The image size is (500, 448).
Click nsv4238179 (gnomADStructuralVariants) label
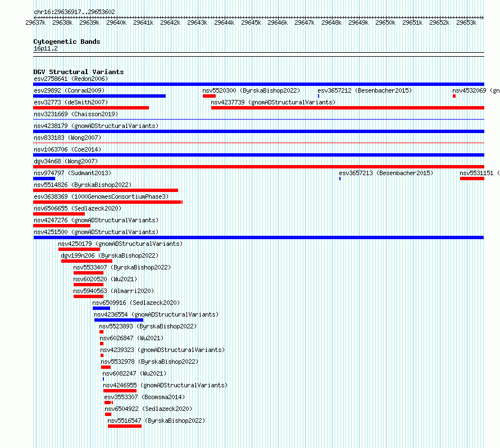(96, 126)
